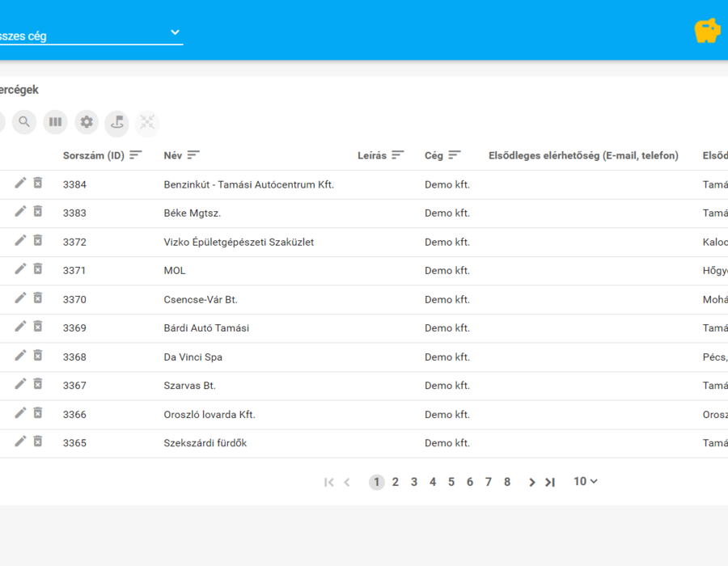Click the name 'MOL'
This screenshot has width=728, height=566.
[x=175, y=271]
